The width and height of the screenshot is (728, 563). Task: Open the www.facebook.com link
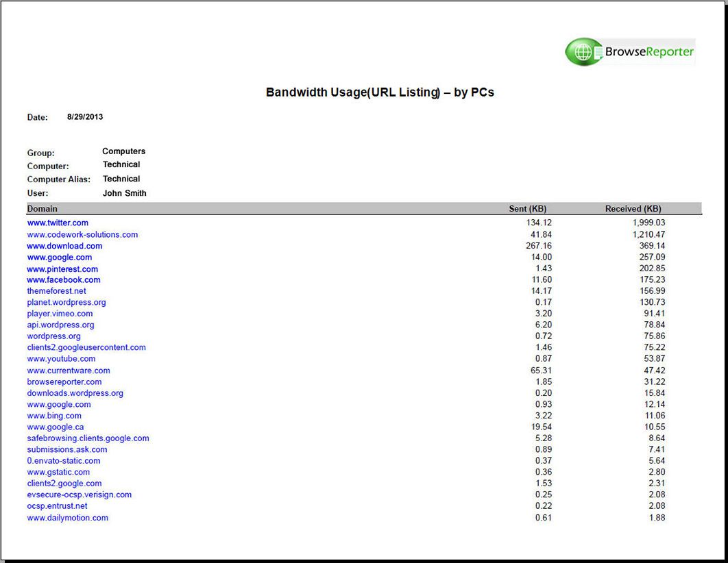tap(62, 279)
